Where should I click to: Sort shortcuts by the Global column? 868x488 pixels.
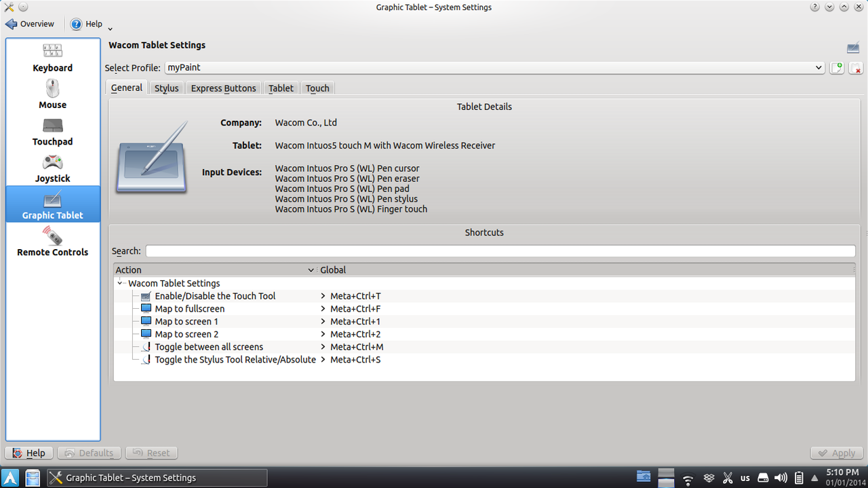point(586,270)
